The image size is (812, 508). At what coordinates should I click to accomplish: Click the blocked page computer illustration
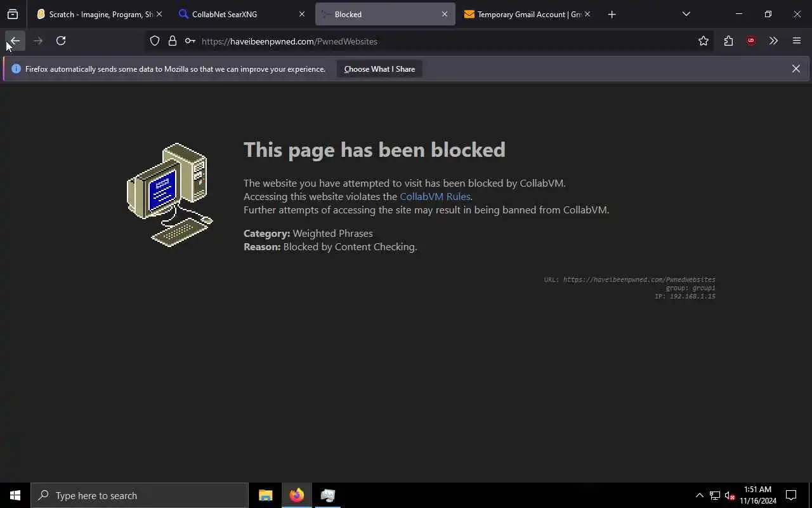pyautogui.click(x=170, y=194)
